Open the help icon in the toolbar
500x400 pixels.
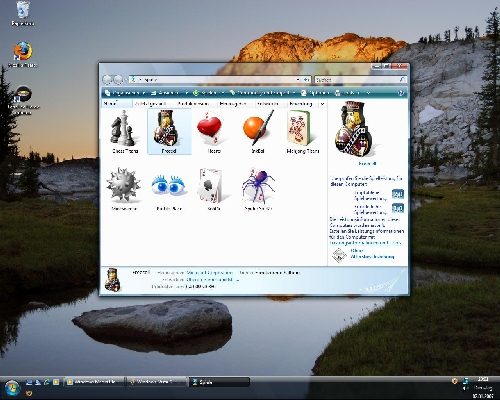click(x=401, y=93)
